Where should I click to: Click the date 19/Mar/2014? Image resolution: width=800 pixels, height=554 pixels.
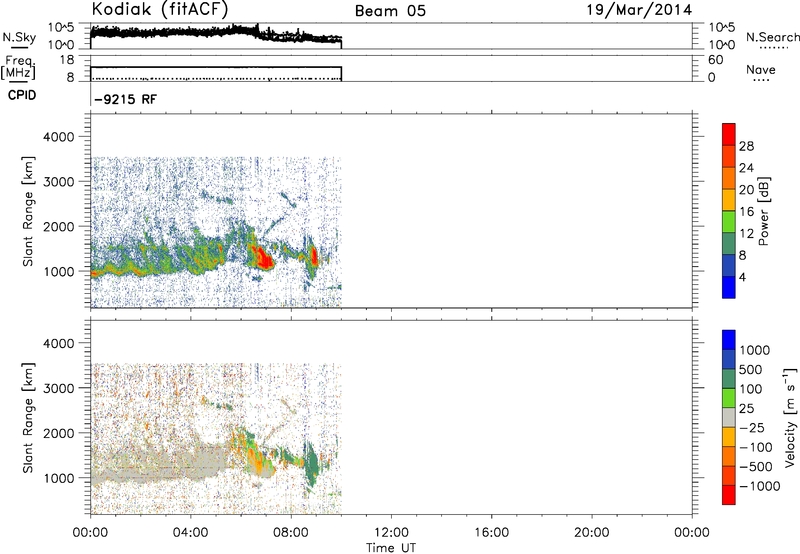(639, 10)
